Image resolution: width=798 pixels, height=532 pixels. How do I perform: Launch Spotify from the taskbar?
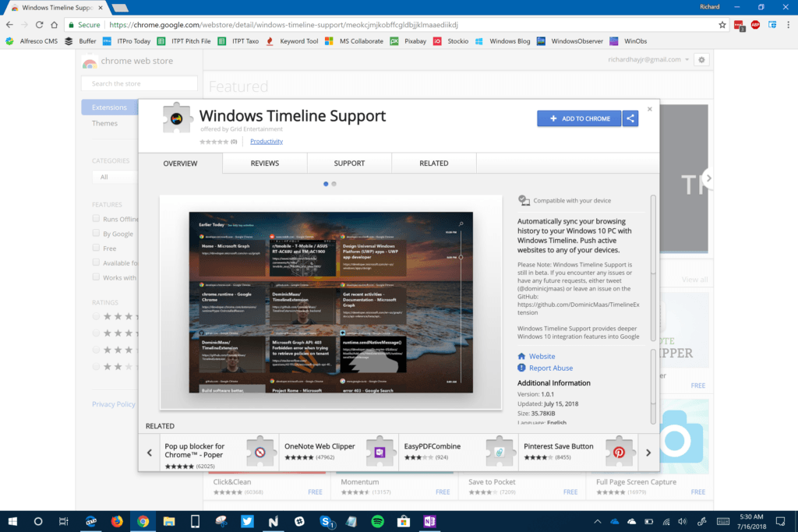tap(376, 521)
